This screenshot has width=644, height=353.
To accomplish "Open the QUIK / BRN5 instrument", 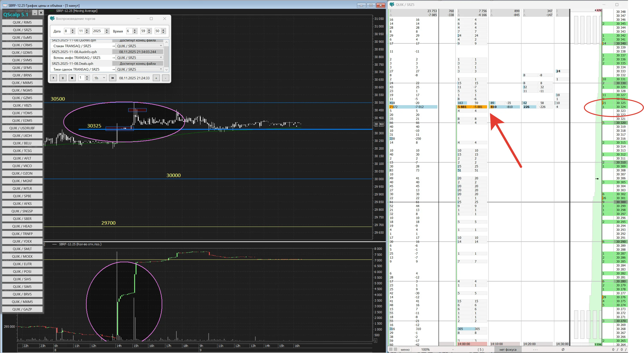I will 22,75.
